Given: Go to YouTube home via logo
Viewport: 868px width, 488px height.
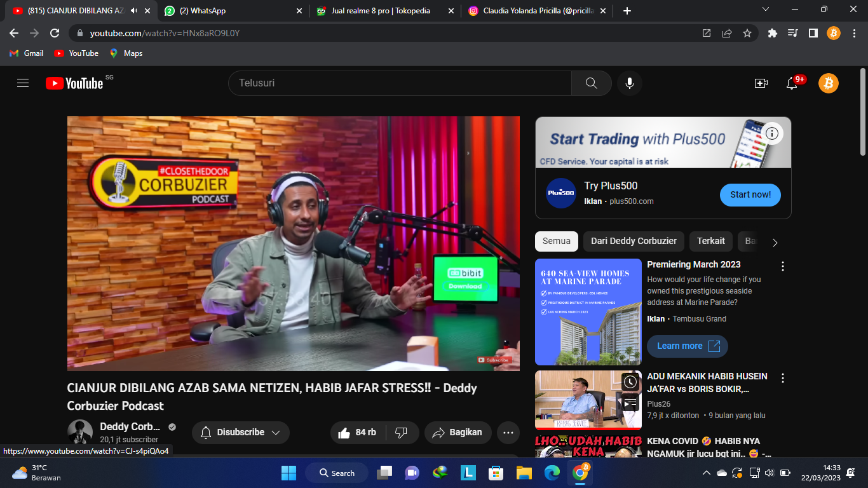Looking at the screenshot, I should (74, 83).
